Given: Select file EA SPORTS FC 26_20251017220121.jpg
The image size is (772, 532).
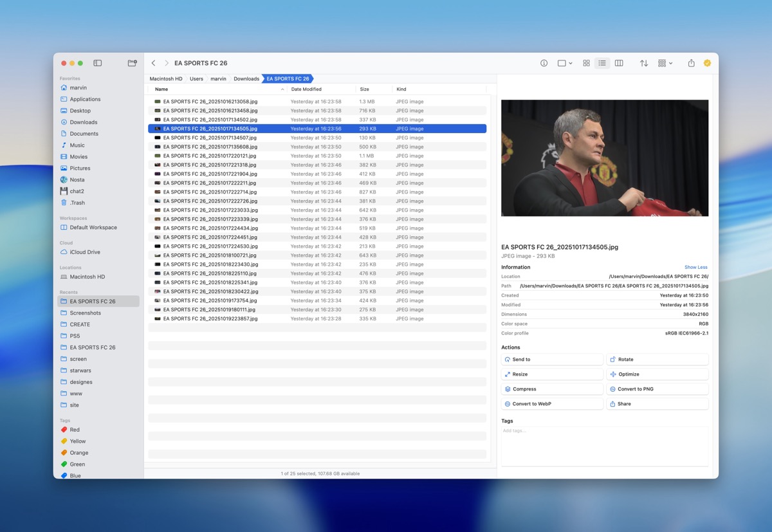Looking at the screenshot, I should [x=317, y=156].
